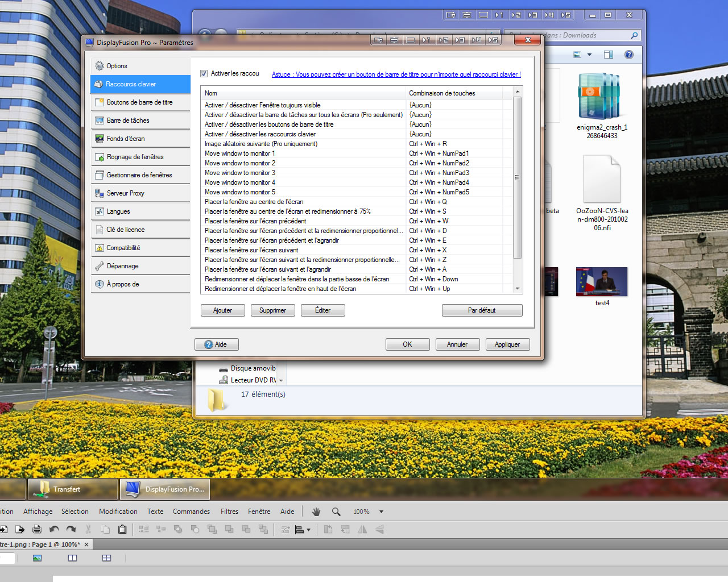Viewport: 728px width, 582px height.
Task: Toggle the Explorer preview pane icon
Action: pos(608,55)
